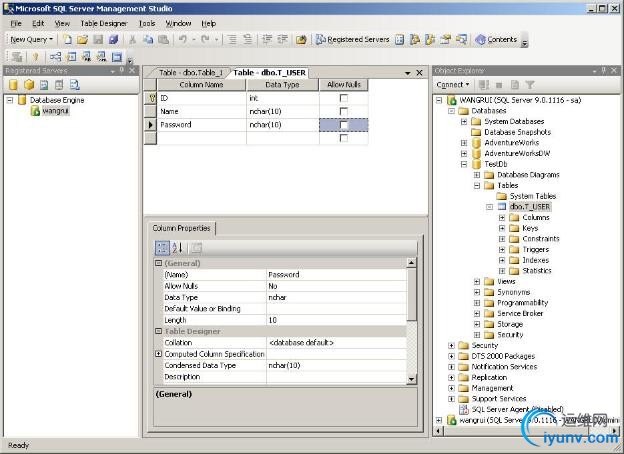Switch Column Properties to Categorized view
The image size is (624, 454).
162,248
